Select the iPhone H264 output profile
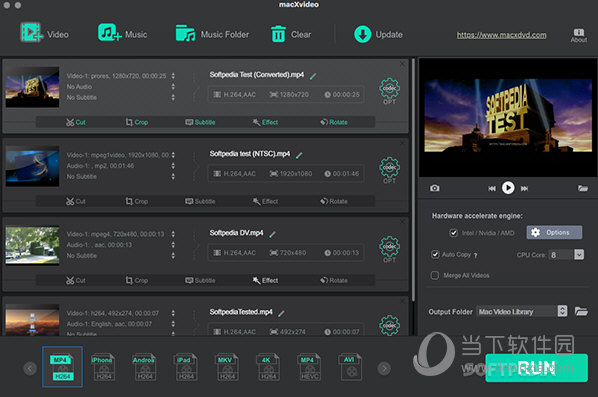Screen dimensions: 598x397 pyautogui.click(x=103, y=367)
